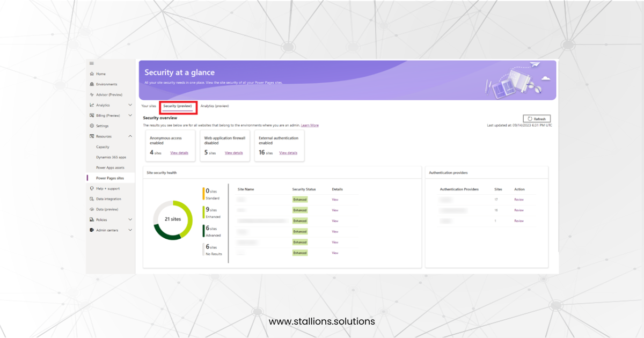Open Advisor (Preview) via its pulse icon

92,94
